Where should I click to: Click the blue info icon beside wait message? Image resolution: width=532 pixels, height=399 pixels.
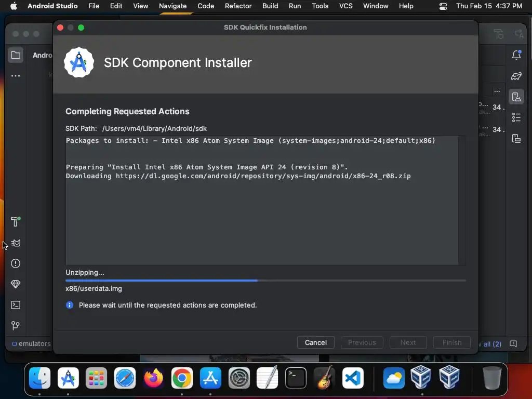coord(70,304)
